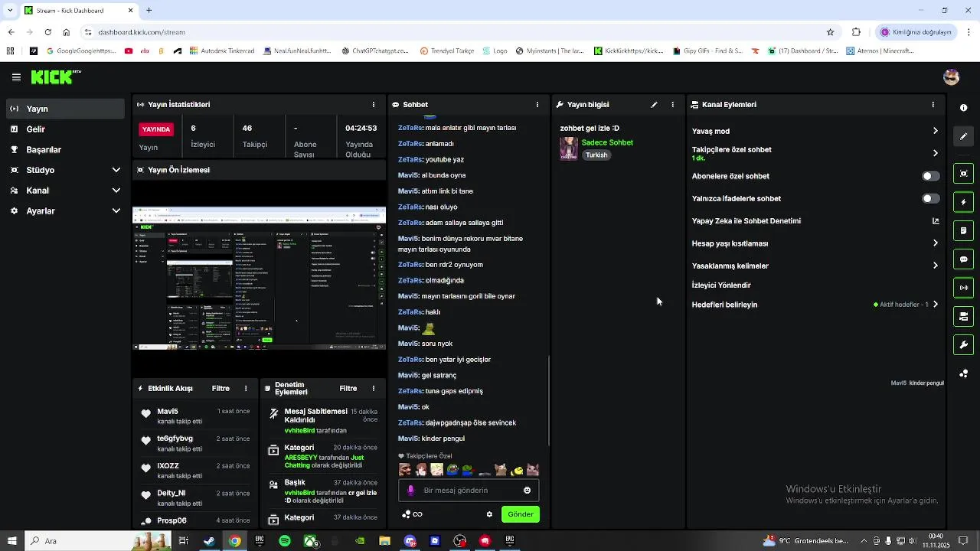
Task: Edit stream info with pencil icon
Action: tap(654, 105)
